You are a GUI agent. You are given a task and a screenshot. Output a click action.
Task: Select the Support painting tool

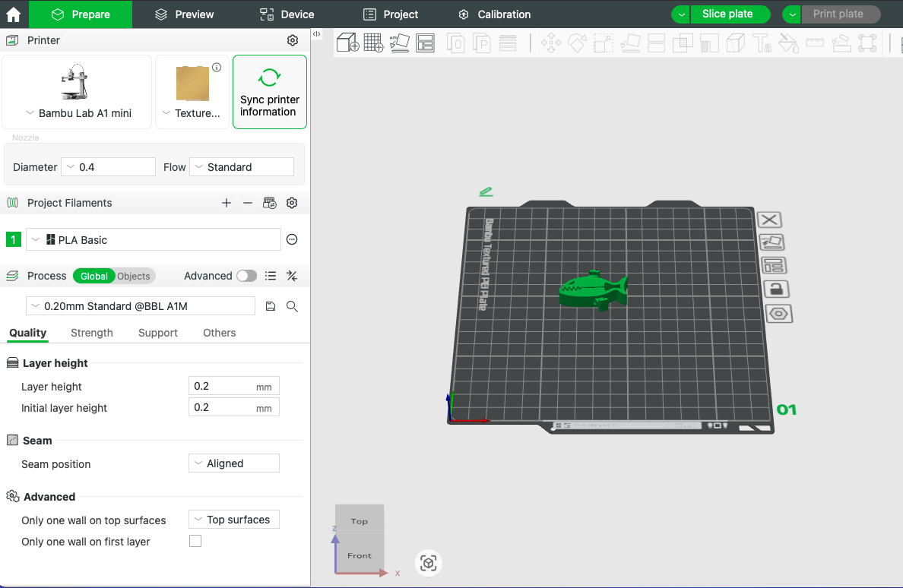[x=709, y=43]
